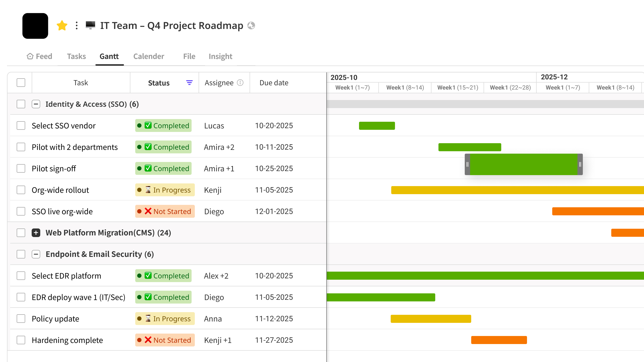Switch to the File tab
Image resolution: width=644 pixels, height=362 pixels.
(x=189, y=56)
